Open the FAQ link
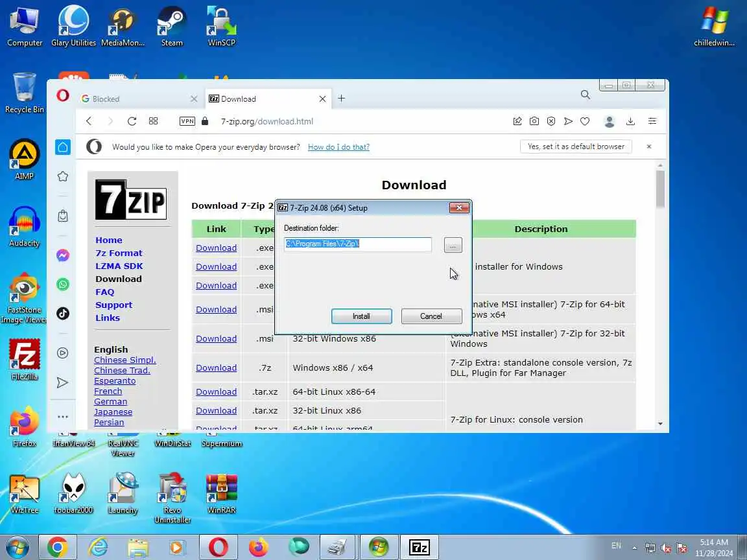 click(105, 292)
